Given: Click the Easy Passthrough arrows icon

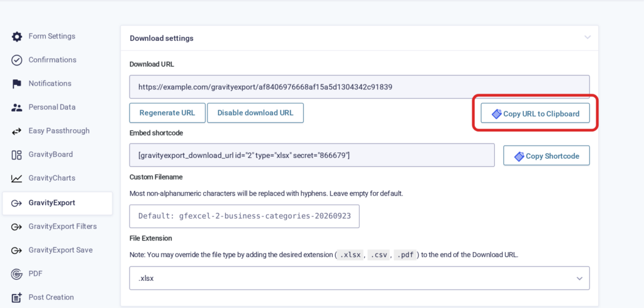Looking at the screenshot, I should pyautogui.click(x=16, y=131).
